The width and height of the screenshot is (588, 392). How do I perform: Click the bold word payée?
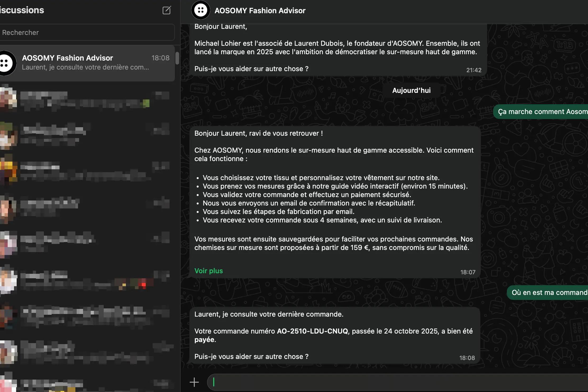(x=204, y=340)
